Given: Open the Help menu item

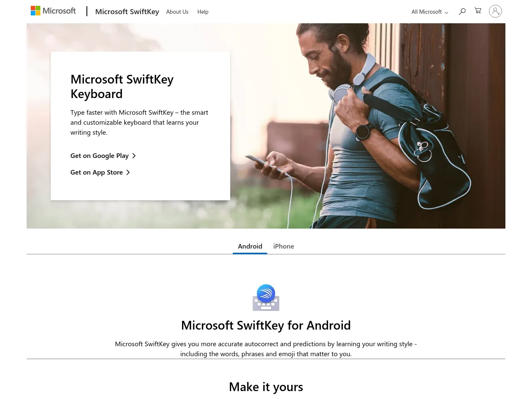Looking at the screenshot, I should pos(203,12).
